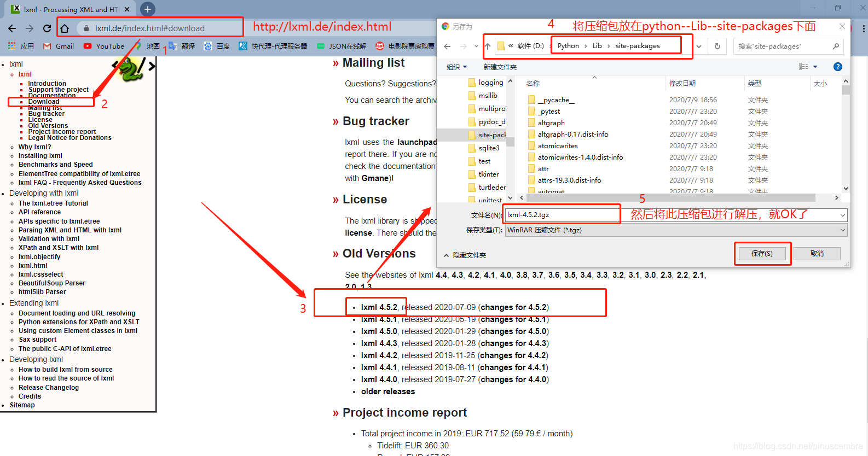Open the lxml 4.5.2 release link
Image resolution: width=868 pixels, height=456 pixels.
(379, 307)
